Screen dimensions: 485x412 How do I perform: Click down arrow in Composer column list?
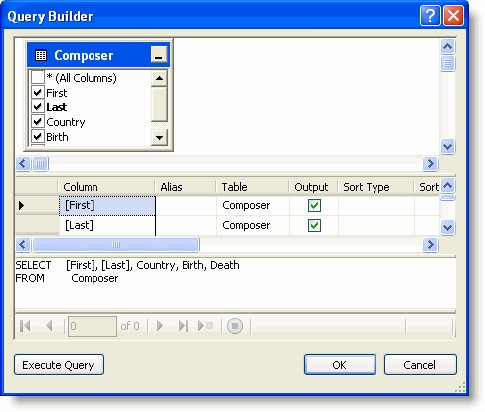[159, 137]
